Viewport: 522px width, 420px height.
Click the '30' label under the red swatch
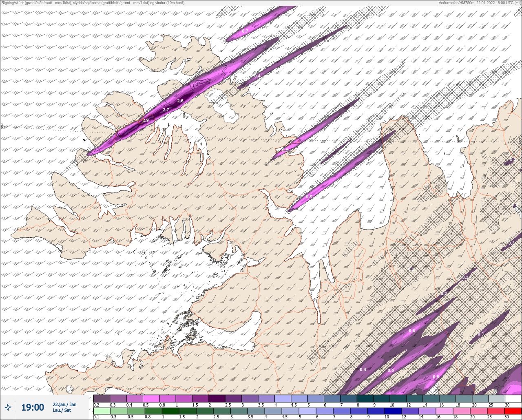[507, 417]
